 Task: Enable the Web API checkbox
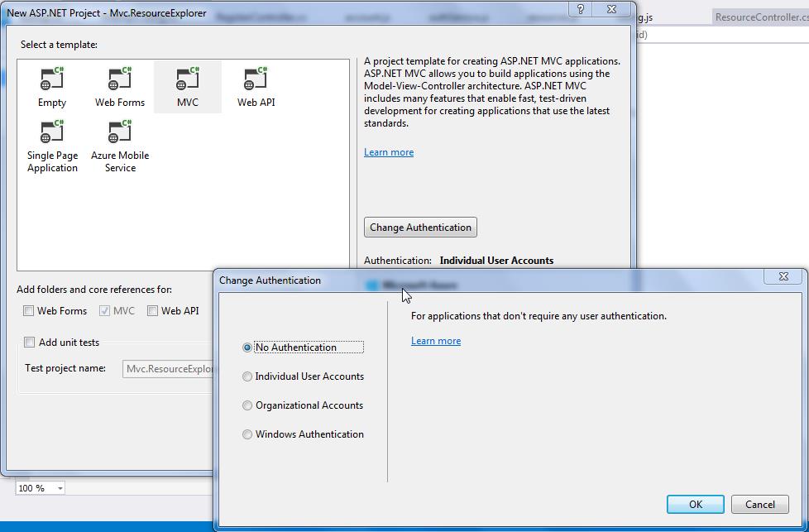(x=152, y=310)
